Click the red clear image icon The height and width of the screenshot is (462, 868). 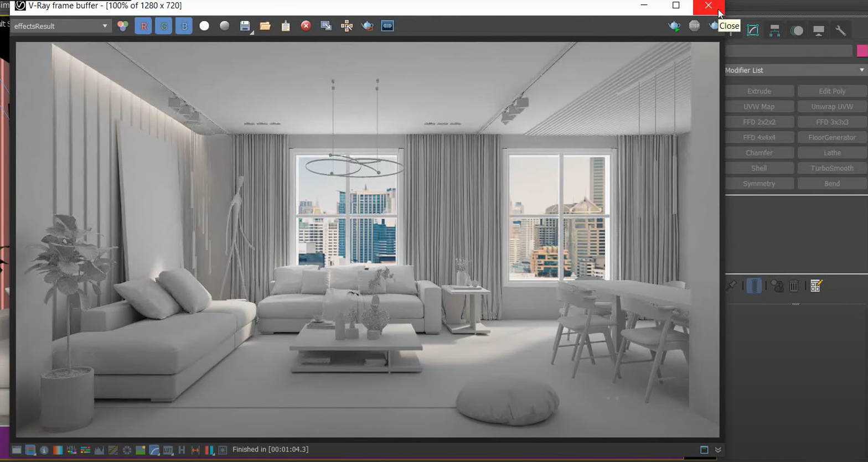(x=306, y=26)
